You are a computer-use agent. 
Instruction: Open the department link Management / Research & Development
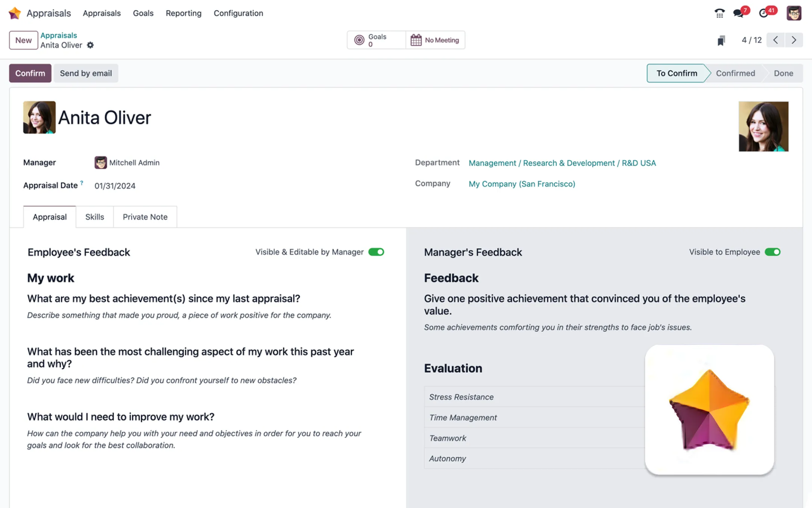(562, 163)
